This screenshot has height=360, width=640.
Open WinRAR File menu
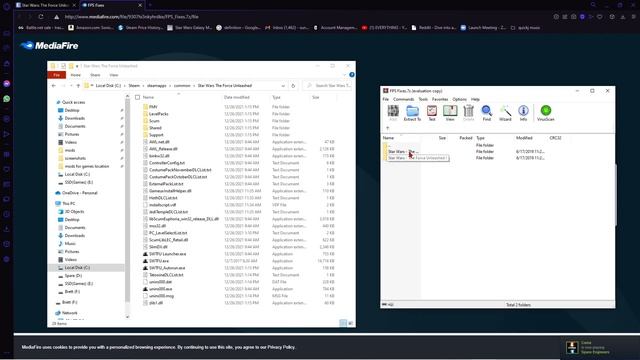[386, 99]
